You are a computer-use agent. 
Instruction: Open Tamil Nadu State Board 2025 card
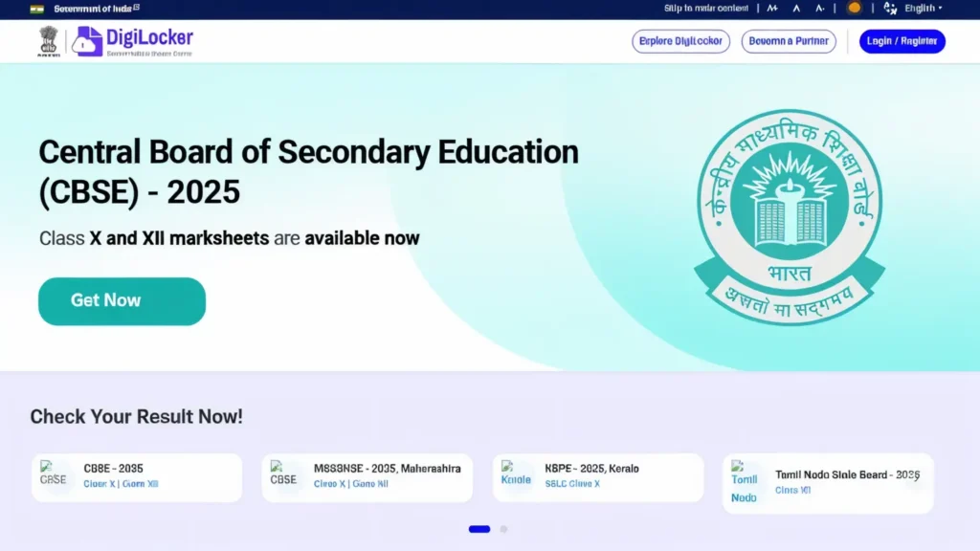(828, 483)
